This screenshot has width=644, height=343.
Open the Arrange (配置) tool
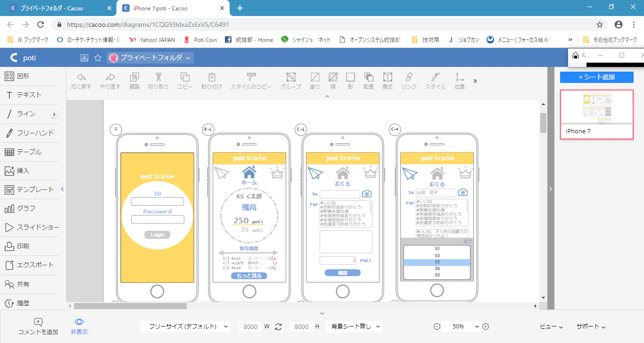pos(369,81)
